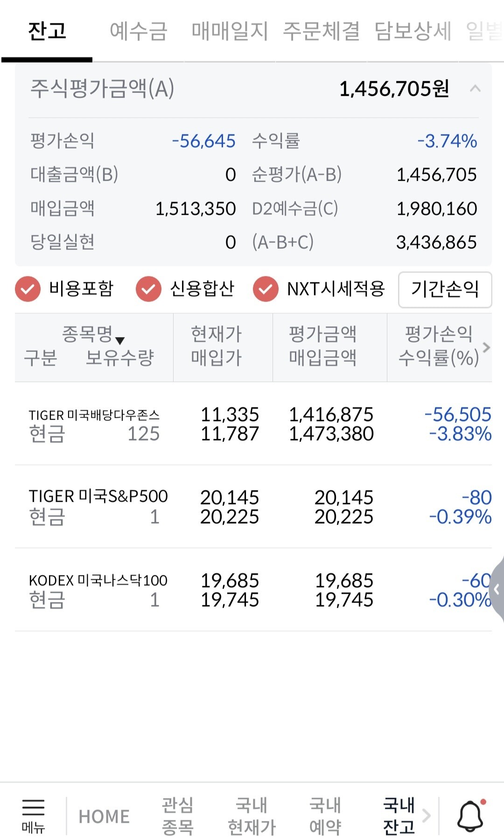Tap the side panel handle arrow
This screenshot has height=840, width=504.
pos(497,589)
